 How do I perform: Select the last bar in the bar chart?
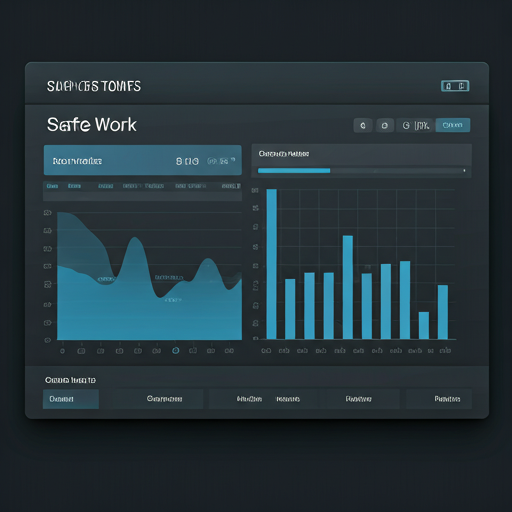click(443, 312)
